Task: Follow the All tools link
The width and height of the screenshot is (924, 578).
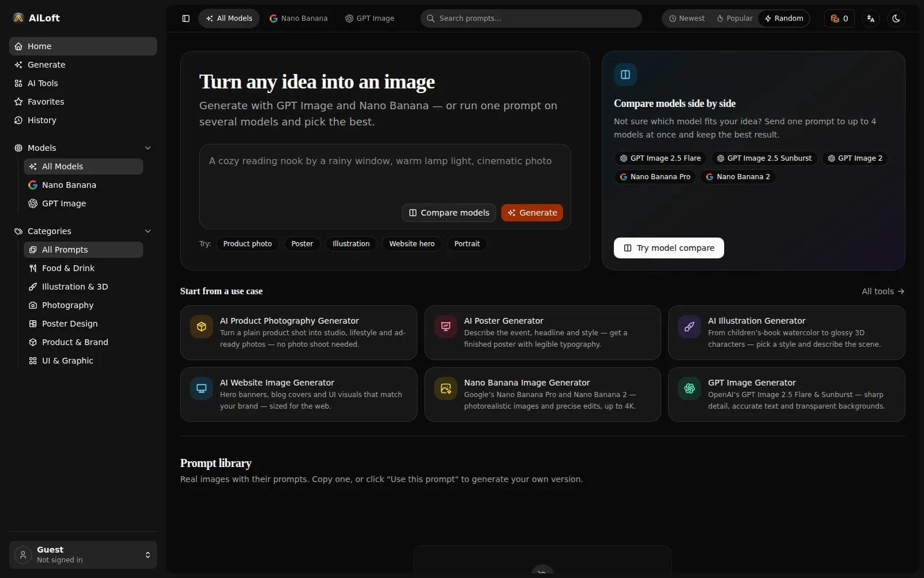Action: click(883, 291)
